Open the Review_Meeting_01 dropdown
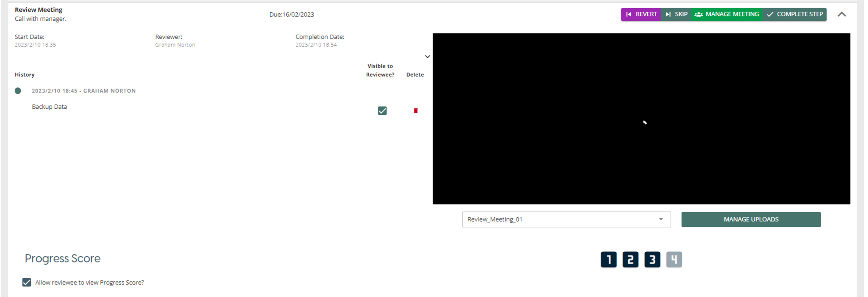This screenshot has height=297, width=868. 566,219
